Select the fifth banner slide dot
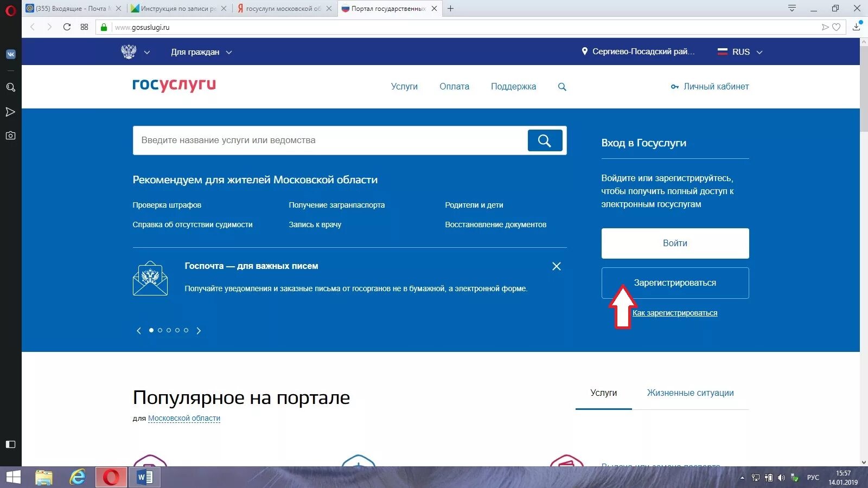868x488 pixels. 186,330
